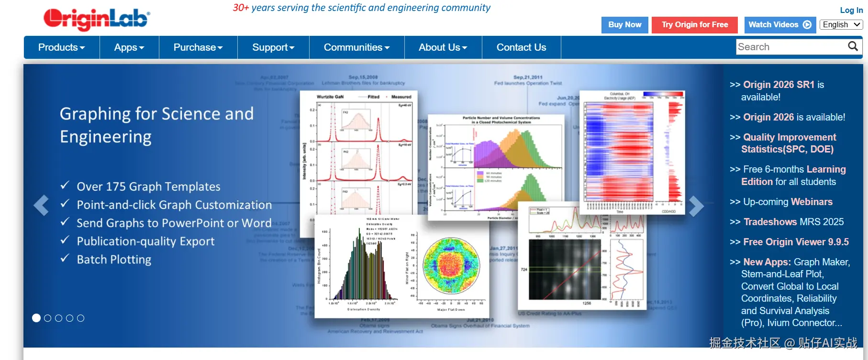Image resolution: width=868 pixels, height=360 pixels.
Task: Click the play icon in Watch Videos
Action: 807,25
